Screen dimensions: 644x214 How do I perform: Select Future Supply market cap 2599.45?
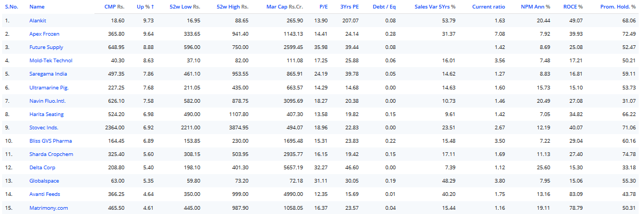pyautogui.click(x=293, y=47)
